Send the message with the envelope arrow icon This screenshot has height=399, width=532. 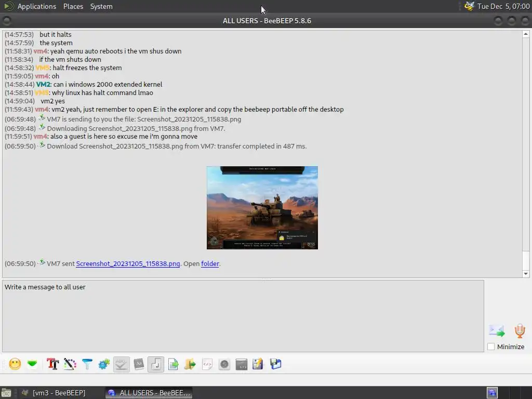point(497,331)
